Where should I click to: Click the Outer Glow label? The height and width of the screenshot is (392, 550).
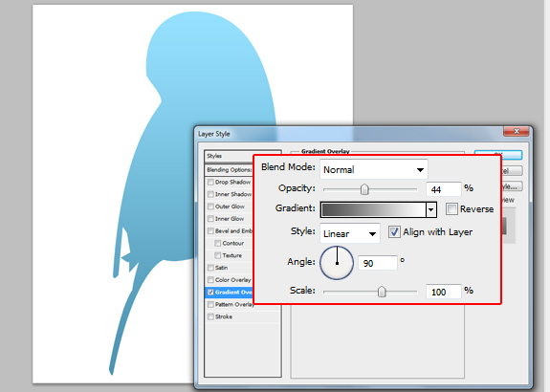pos(230,207)
